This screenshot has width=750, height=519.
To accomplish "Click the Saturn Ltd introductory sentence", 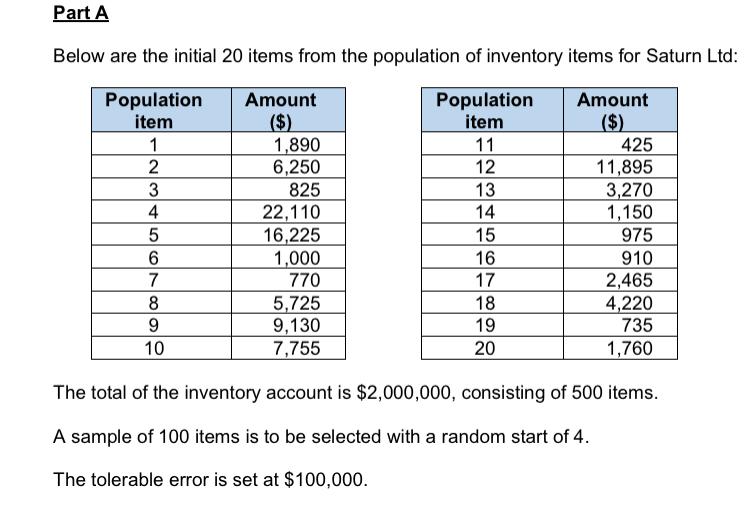I will point(396,56).
